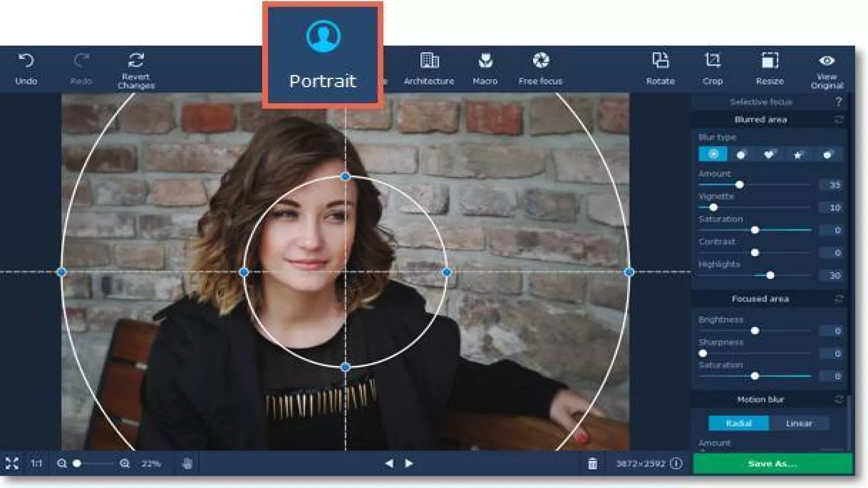Switch motion blur to Linear
This screenshot has width=868, height=488.
click(x=799, y=423)
